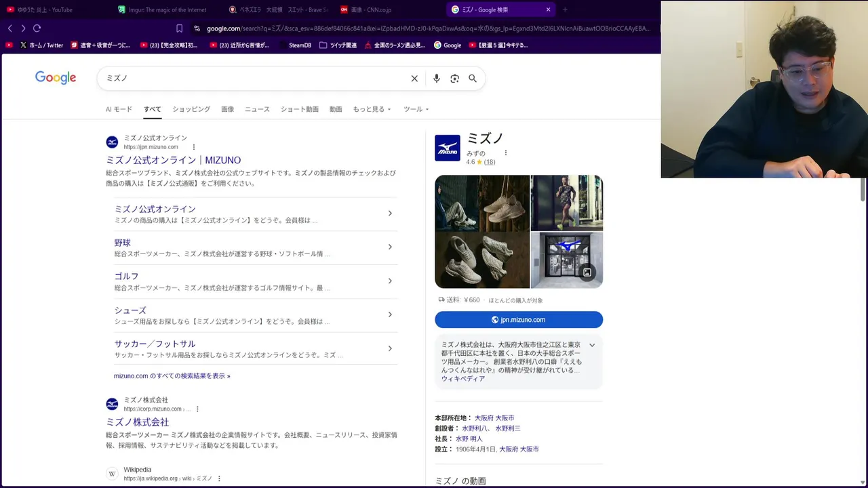Click the Wikipedia favicon icon
868x488 pixels.
pos(112,474)
